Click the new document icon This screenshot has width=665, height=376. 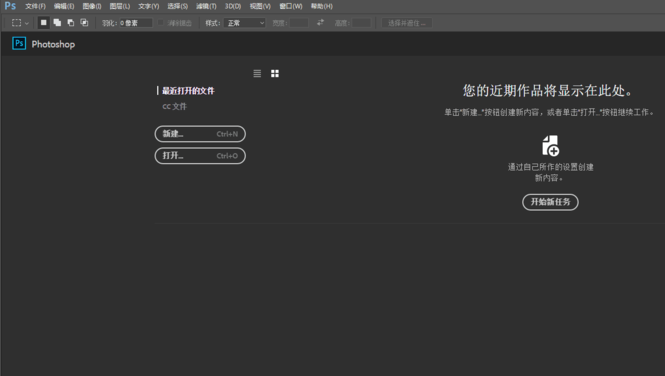[x=550, y=146]
